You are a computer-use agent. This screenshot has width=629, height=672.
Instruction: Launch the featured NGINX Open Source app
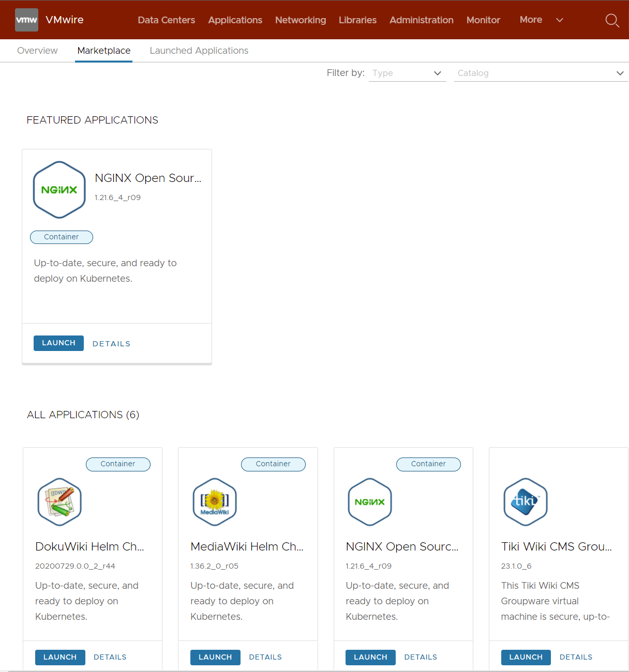pos(58,343)
